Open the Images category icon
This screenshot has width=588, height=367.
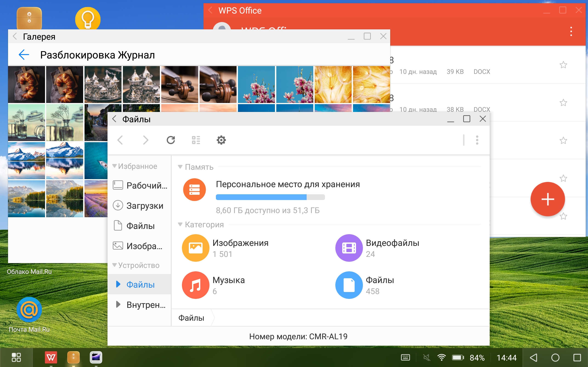195,248
